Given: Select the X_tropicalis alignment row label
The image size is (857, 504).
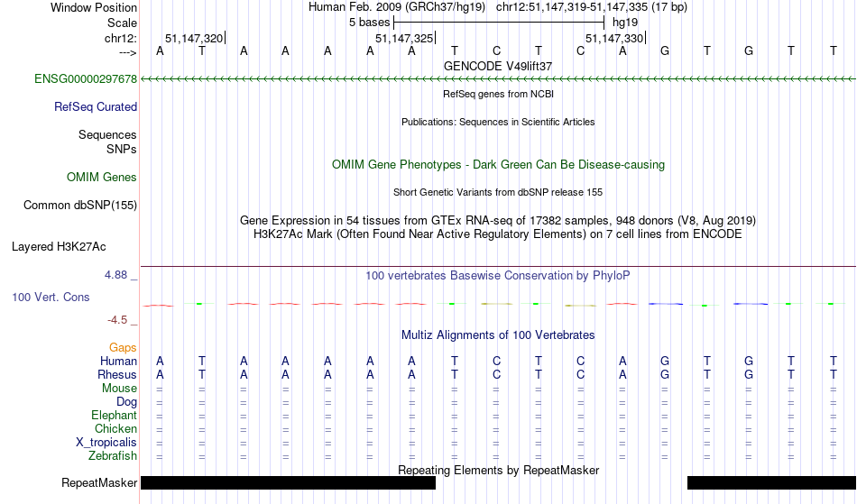Looking at the screenshot, I should point(106,443).
